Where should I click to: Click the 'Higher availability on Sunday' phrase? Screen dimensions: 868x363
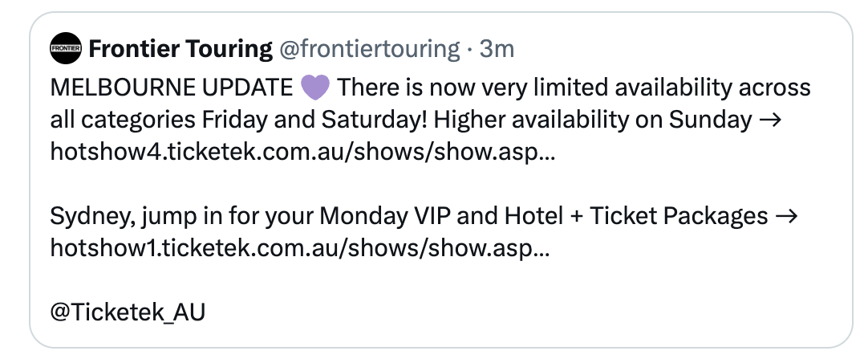(x=593, y=120)
